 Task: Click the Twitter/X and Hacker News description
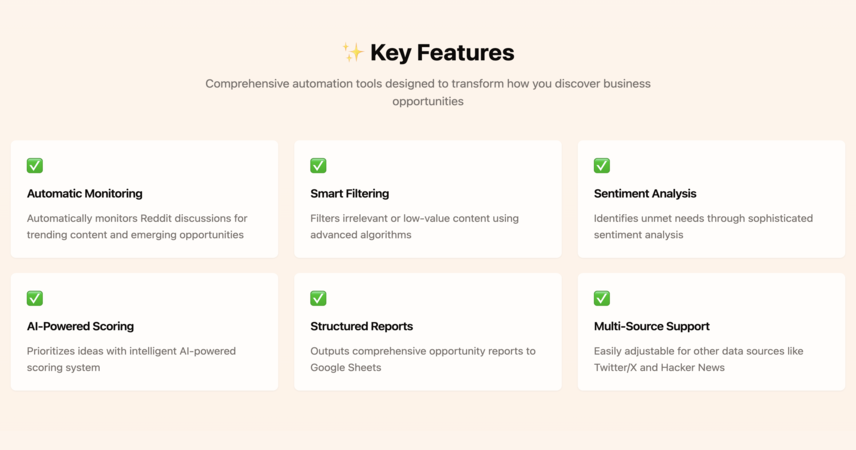(698, 359)
